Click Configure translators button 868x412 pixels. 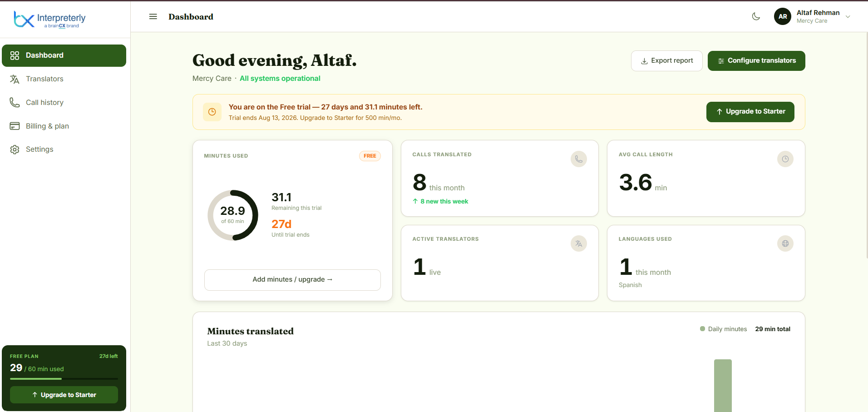pos(756,61)
